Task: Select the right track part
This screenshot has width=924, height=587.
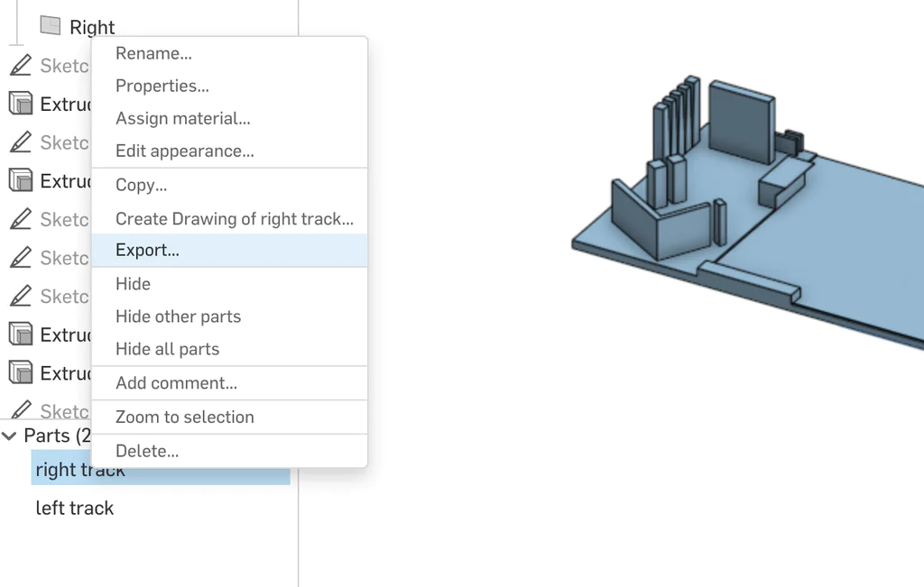Action: click(161, 469)
